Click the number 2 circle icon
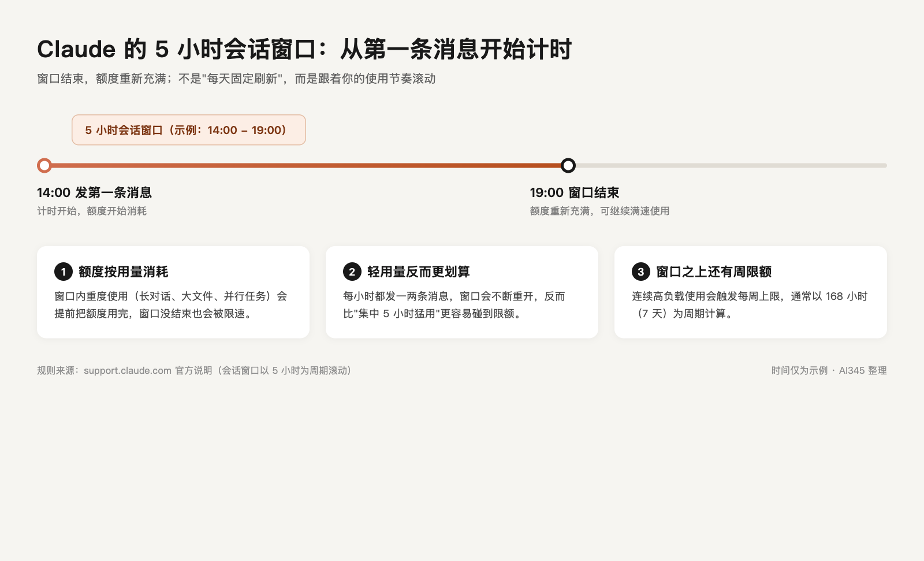 pyautogui.click(x=352, y=272)
